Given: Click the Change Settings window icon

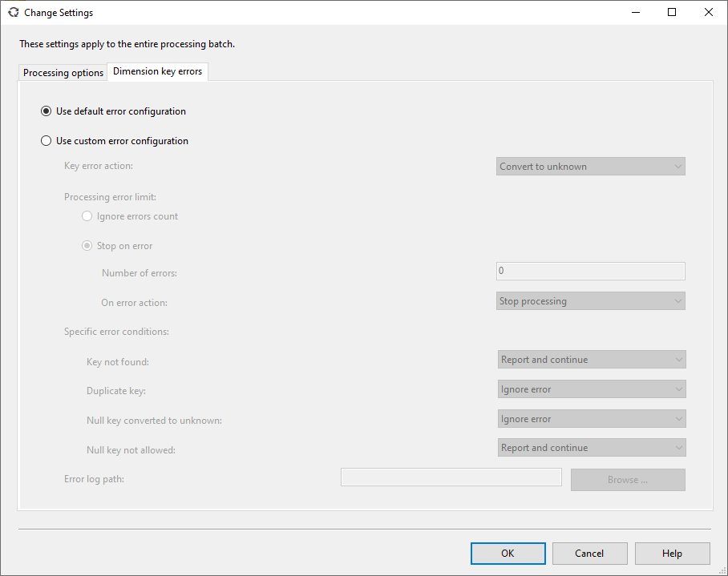Looking at the screenshot, I should coord(13,13).
